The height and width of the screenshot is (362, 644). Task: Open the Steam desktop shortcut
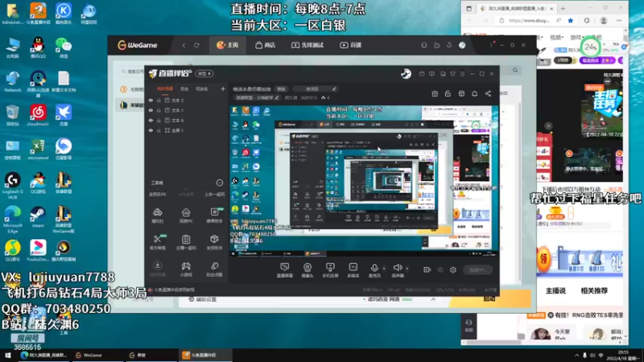[38, 217]
